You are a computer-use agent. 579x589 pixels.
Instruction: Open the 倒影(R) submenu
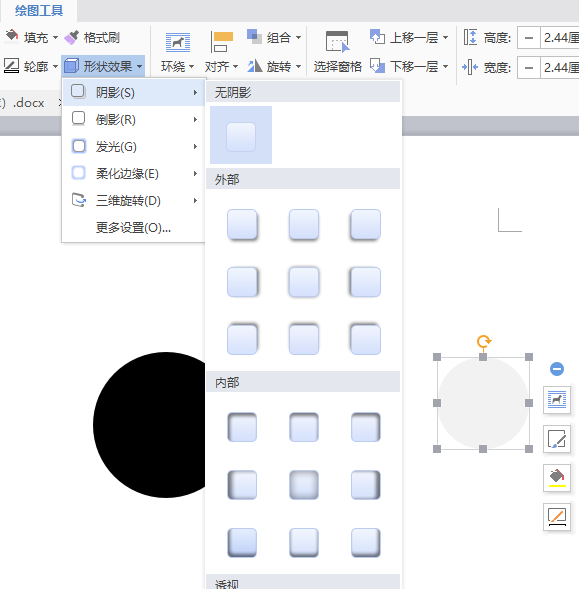[134, 119]
